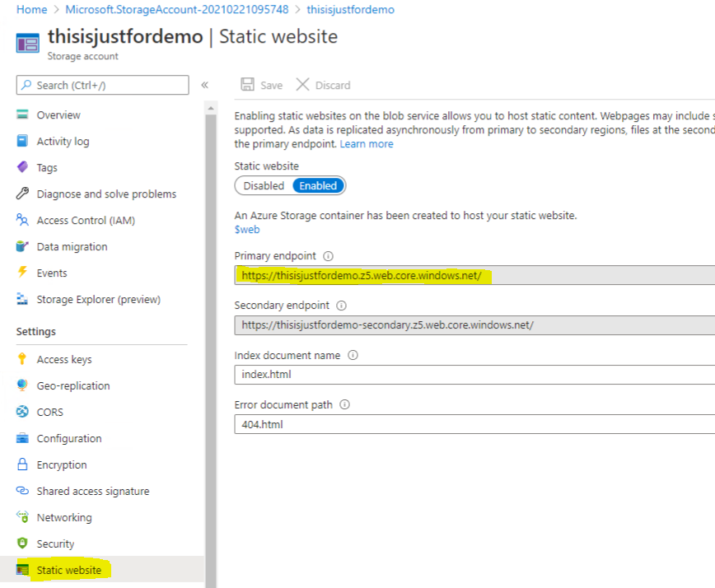715x588 pixels.
Task: Click the Primary endpoint URL field
Action: pos(474,275)
